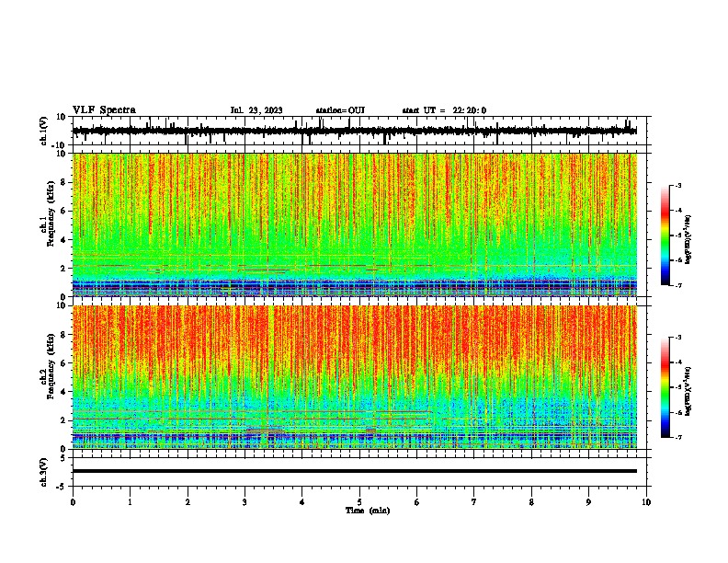728x563 pixels.
Task: Click the "-3" tick on ch.2 colorbar
Action: point(677,338)
